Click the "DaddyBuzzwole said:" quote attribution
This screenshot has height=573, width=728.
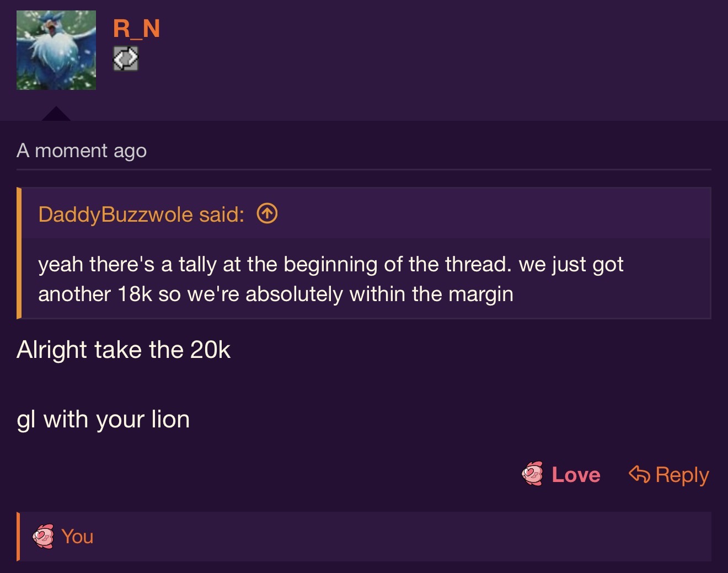(x=141, y=214)
